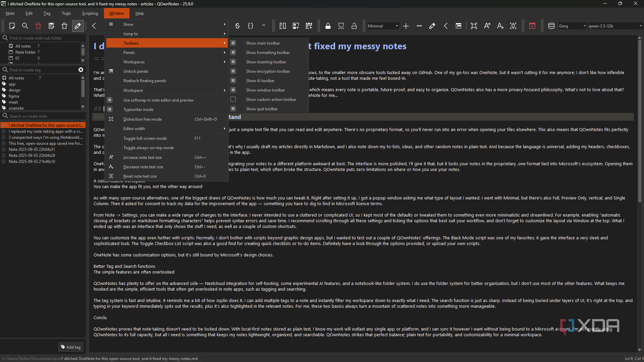Click the Find or create note sub folder field
Image resolution: width=644 pixels, height=362 pixels.
point(43,38)
